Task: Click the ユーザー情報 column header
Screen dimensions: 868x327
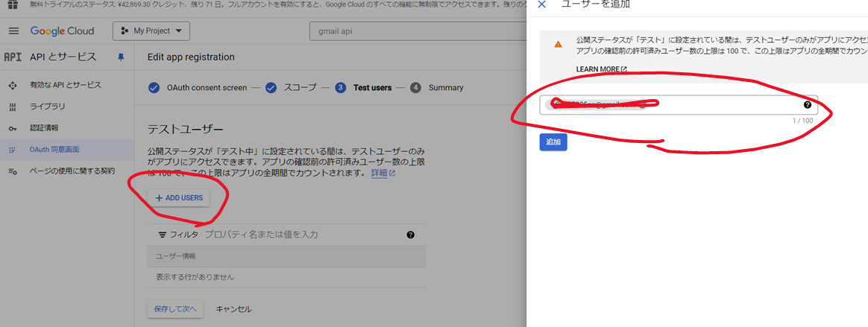Action: 175,256
